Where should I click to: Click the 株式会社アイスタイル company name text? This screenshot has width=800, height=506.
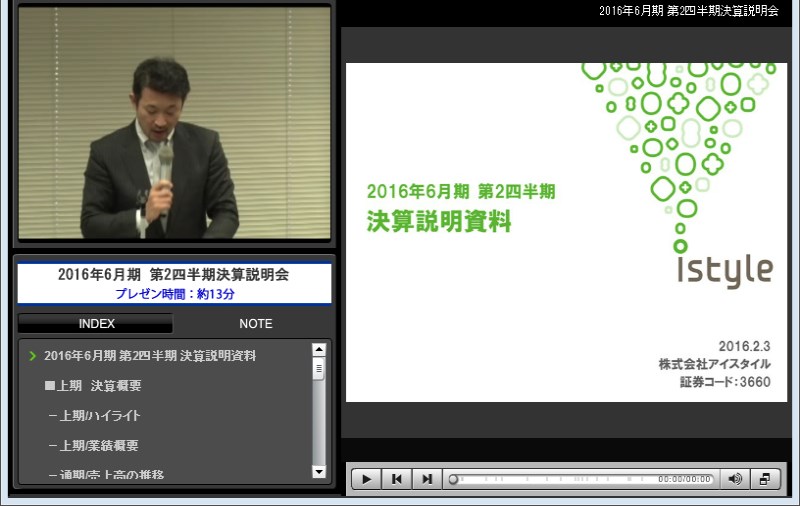714,364
